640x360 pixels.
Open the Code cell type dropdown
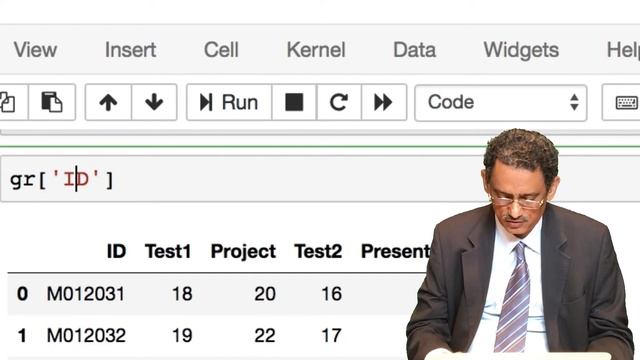point(501,102)
